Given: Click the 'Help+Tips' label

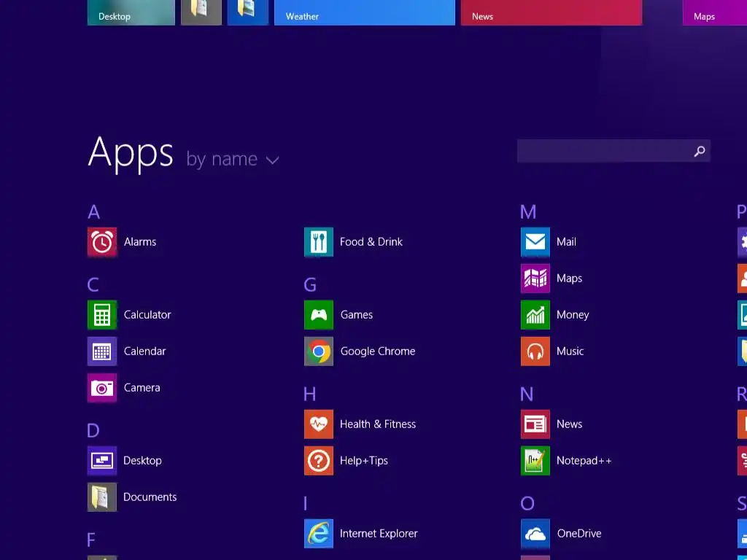Looking at the screenshot, I should tap(364, 461).
